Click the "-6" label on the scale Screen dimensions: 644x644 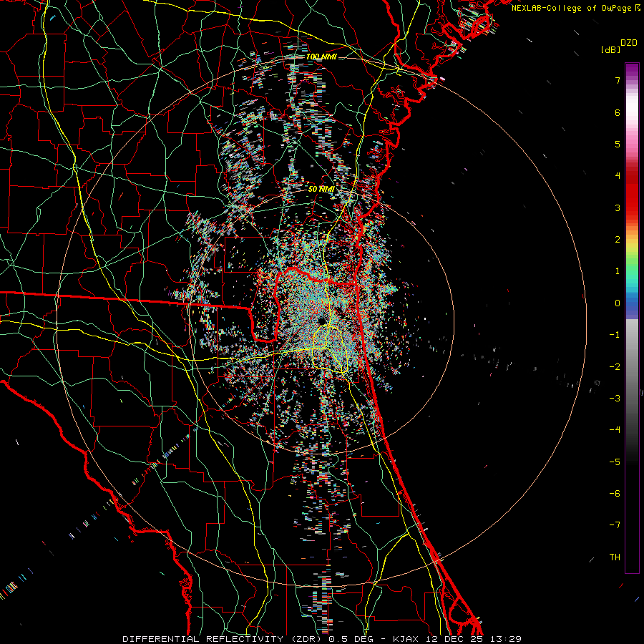[615, 494]
